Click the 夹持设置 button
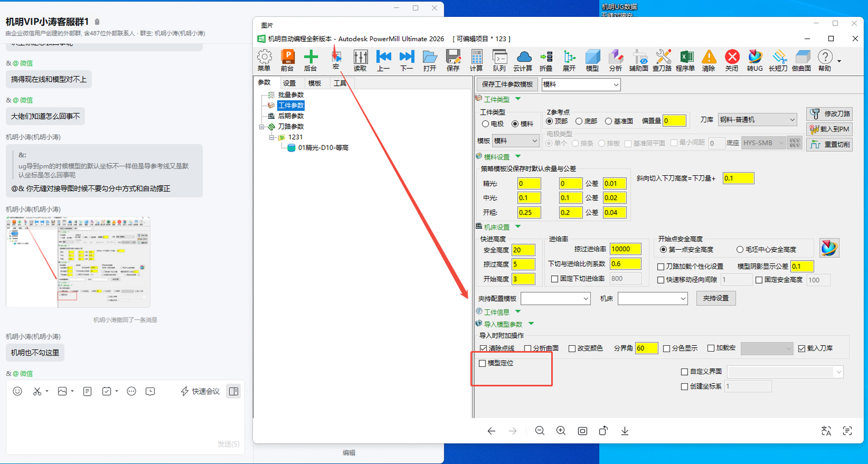Viewport: 868px width, 464px height. (716, 298)
